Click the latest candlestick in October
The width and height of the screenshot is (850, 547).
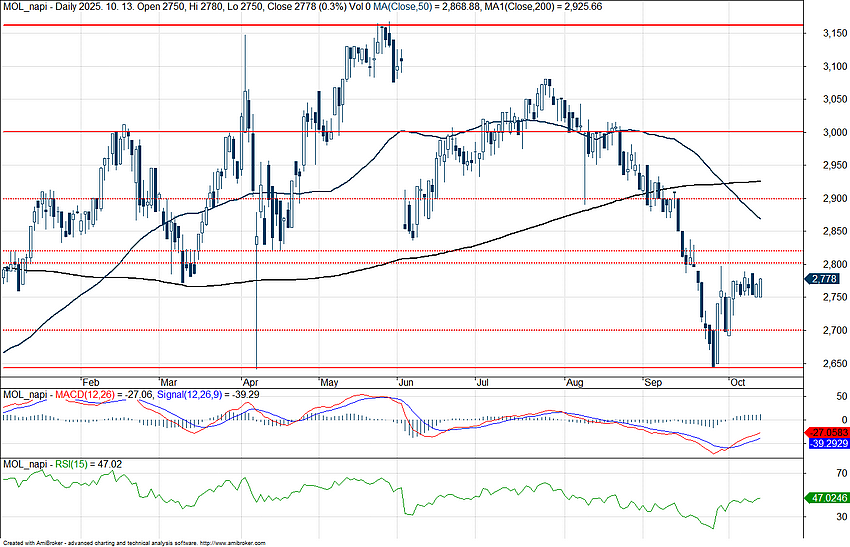click(761, 287)
